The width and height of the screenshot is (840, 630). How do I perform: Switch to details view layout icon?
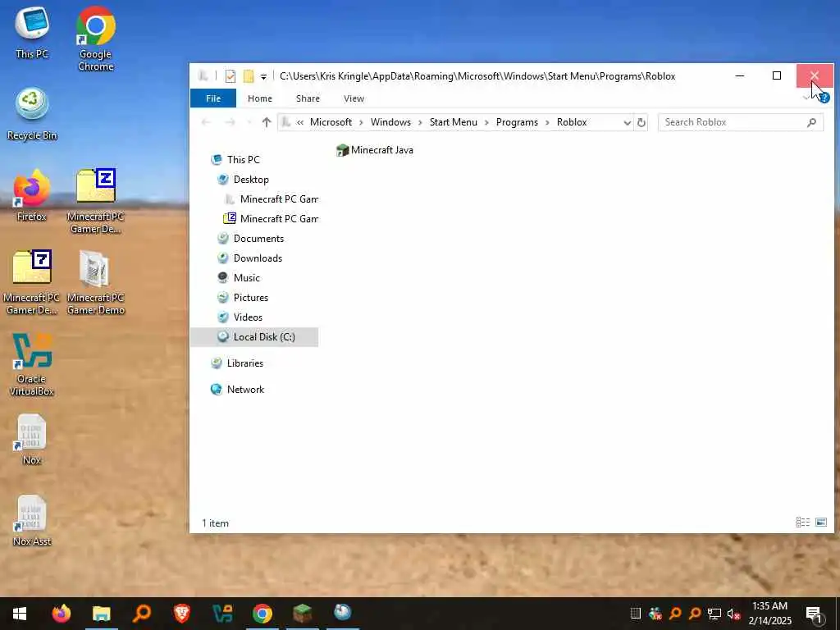(x=802, y=523)
